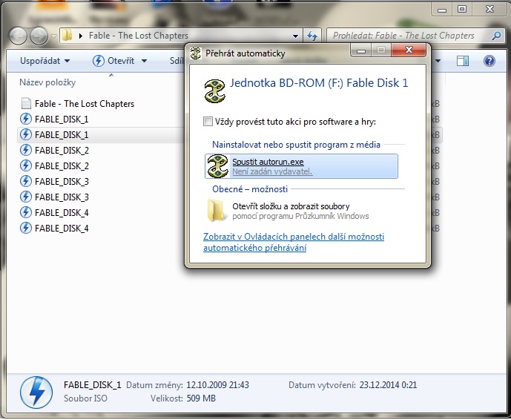Click the path segment Fable - The Lost Chapters
The width and height of the screenshot is (511, 420).
pyautogui.click(x=139, y=36)
